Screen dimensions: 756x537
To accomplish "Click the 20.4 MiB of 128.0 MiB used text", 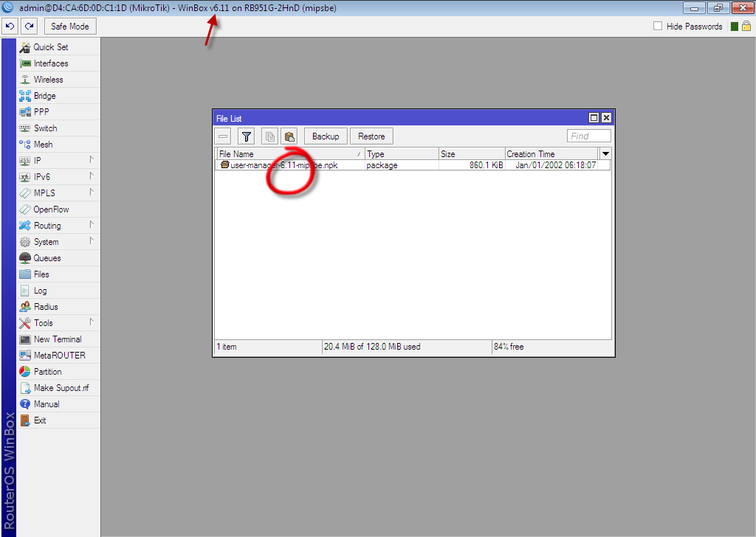I will pos(372,347).
